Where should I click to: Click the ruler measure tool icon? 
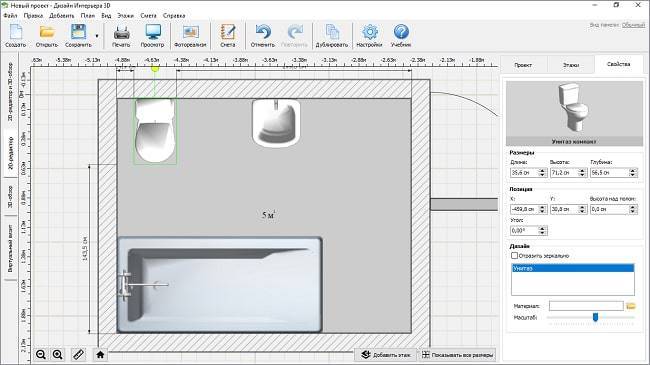coord(78,355)
